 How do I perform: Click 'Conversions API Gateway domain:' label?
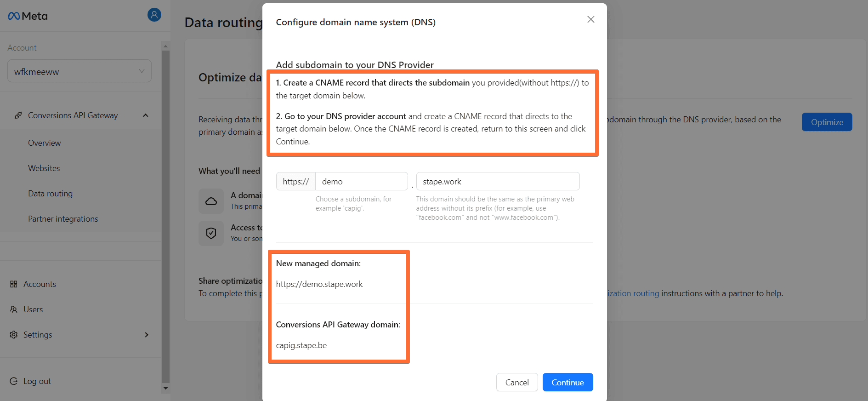pos(338,325)
